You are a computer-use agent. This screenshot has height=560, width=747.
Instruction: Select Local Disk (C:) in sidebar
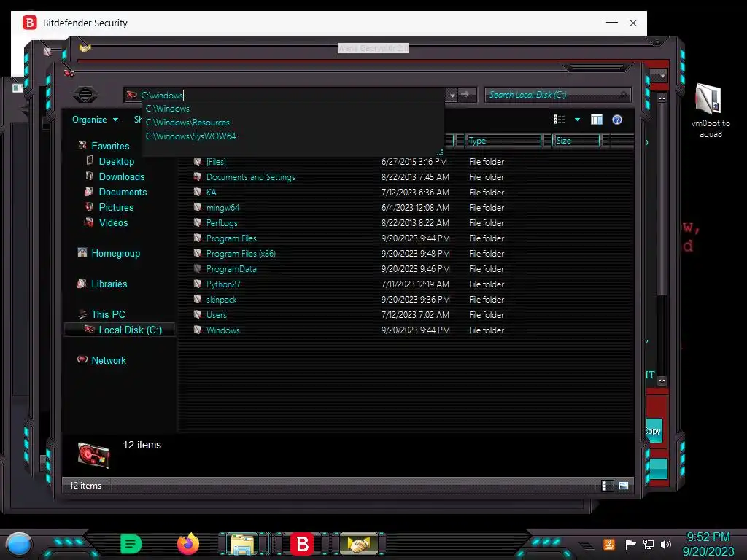130,330
